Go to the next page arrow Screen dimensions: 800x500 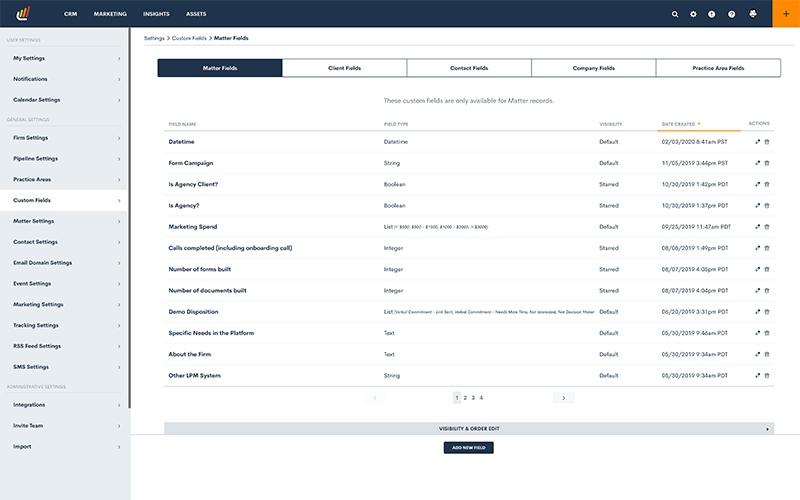(x=563, y=398)
